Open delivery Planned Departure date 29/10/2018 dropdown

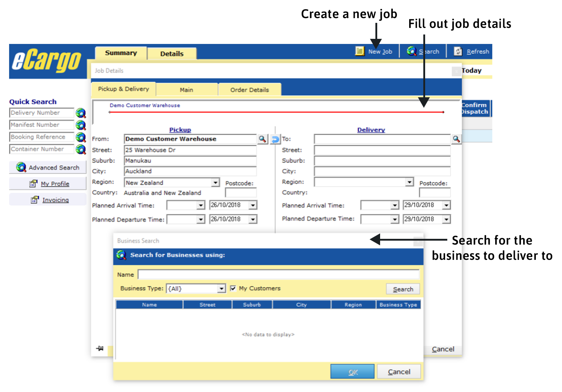click(x=447, y=220)
